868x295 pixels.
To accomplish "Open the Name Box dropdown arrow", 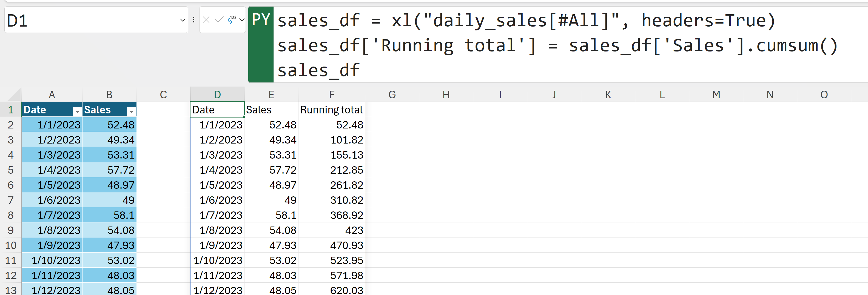I will tap(183, 20).
